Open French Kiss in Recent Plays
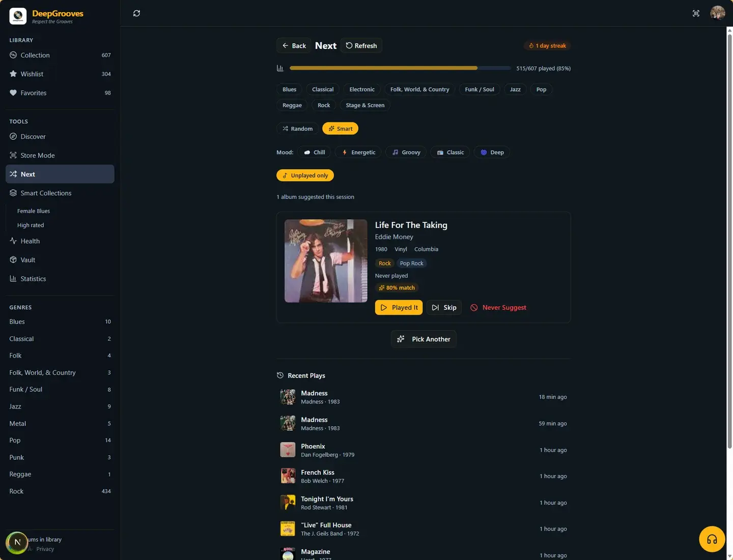733x560 pixels. (x=424, y=476)
